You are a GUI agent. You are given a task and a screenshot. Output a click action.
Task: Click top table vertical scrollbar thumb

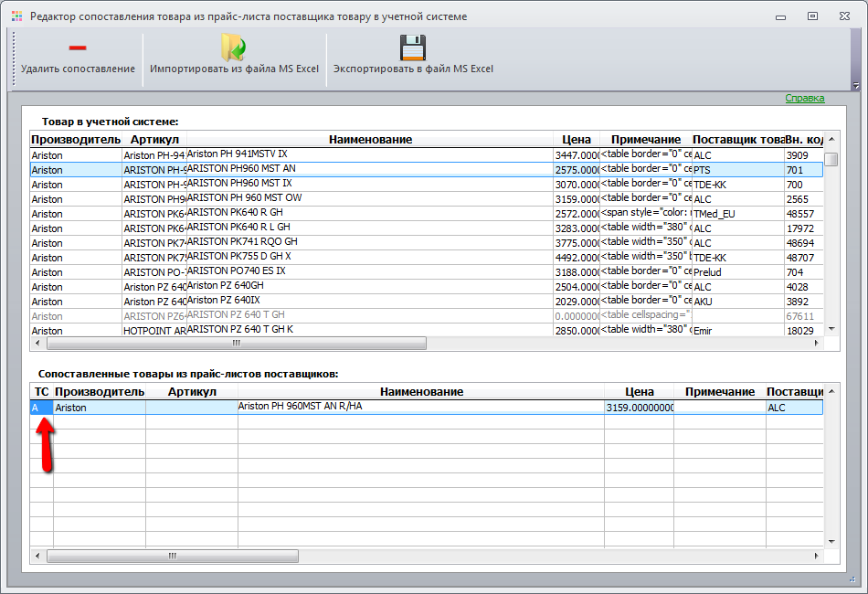click(x=831, y=159)
